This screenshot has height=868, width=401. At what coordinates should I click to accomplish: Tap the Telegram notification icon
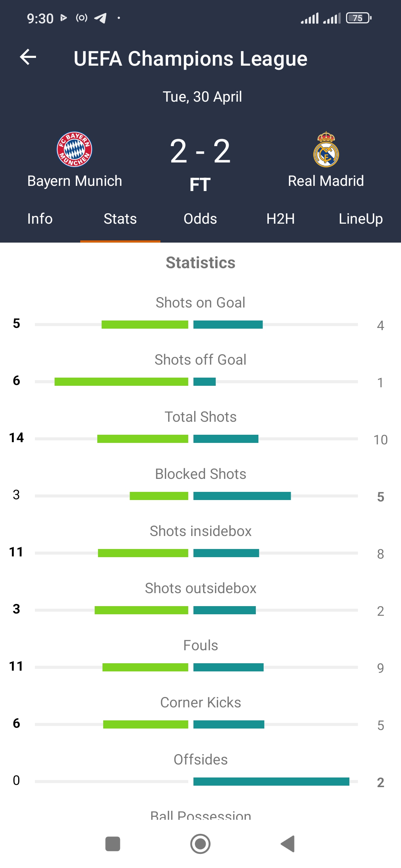[x=100, y=18]
